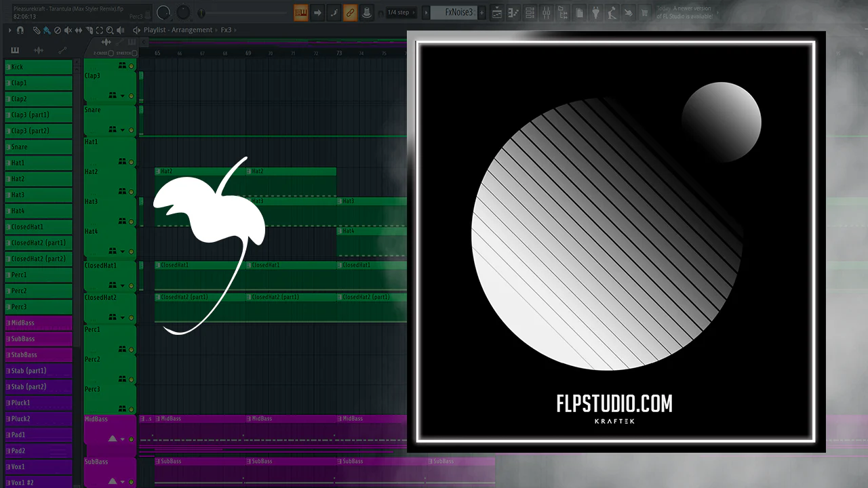Toggle the playlist snap magnet
This screenshot has height=488, width=868.
pyautogui.click(x=20, y=30)
